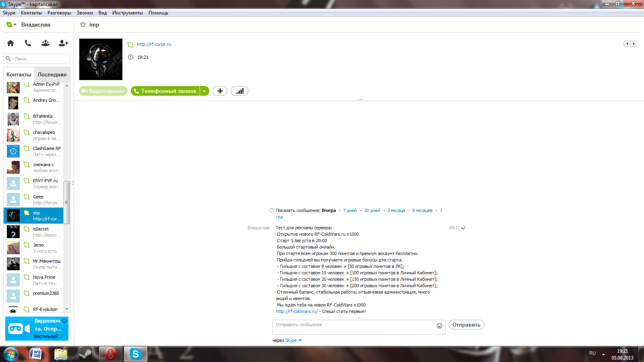644x362 pixels.
Task: Click the previous arrow in the header
Action: tap(627, 44)
